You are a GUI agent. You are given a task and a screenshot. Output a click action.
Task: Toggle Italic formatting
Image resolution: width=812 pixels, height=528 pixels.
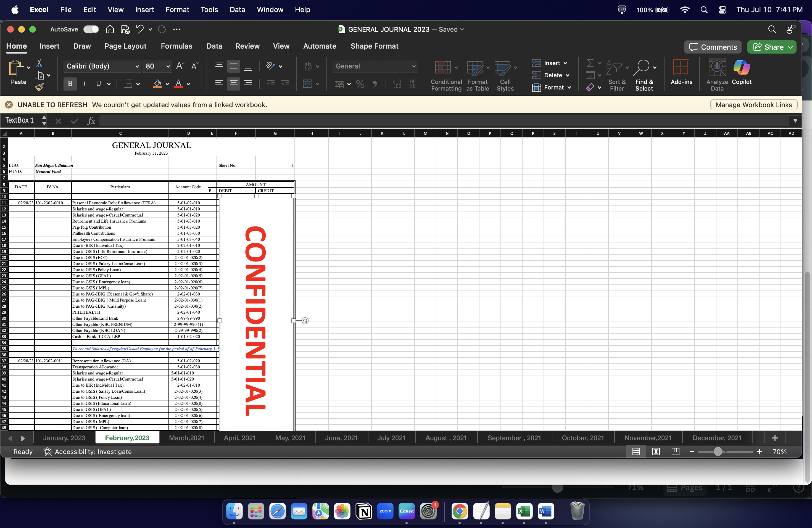[x=84, y=84]
